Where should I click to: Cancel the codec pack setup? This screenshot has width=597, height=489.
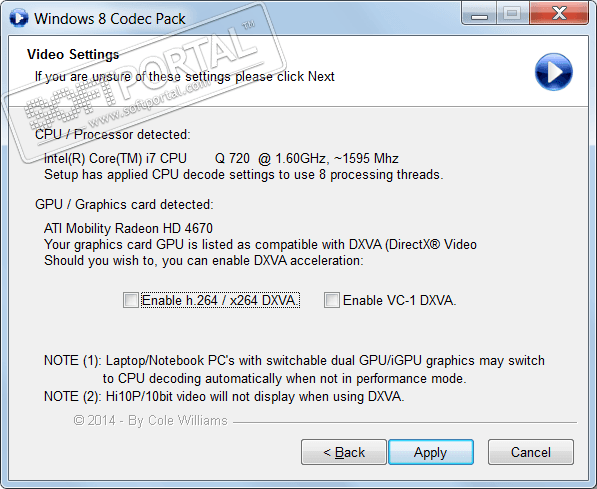(x=531, y=452)
